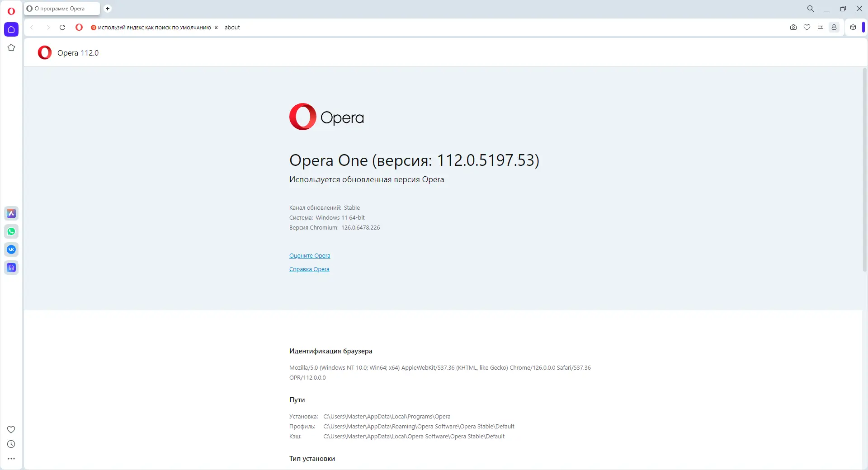Take a snapshot with the camera icon
This screenshot has height=470, width=868.
(x=793, y=28)
